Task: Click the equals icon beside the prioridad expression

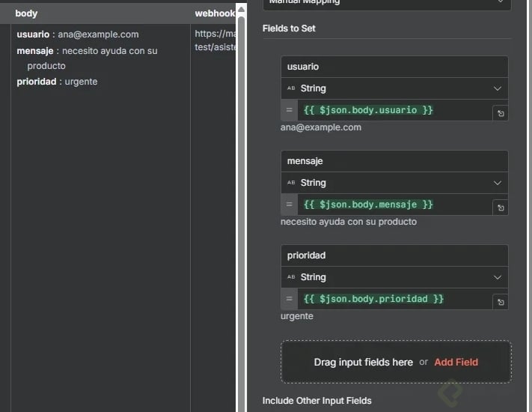Action: [x=289, y=299]
